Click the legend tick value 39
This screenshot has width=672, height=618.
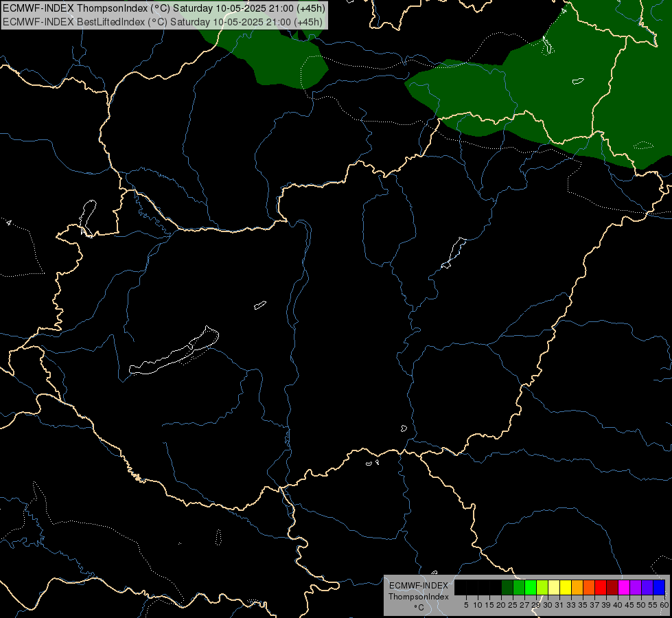tap(606, 605)
